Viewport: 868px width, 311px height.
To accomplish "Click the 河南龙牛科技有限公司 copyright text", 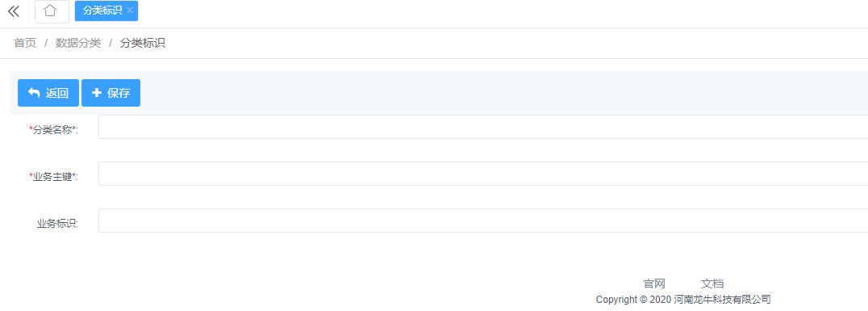I will click(x=723, y=300).
